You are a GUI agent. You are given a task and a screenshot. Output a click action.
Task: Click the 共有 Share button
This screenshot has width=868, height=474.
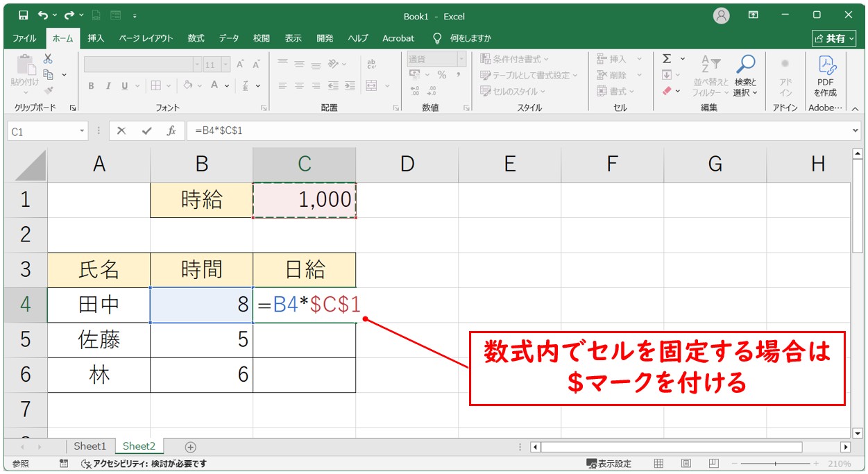coord(835,38)
